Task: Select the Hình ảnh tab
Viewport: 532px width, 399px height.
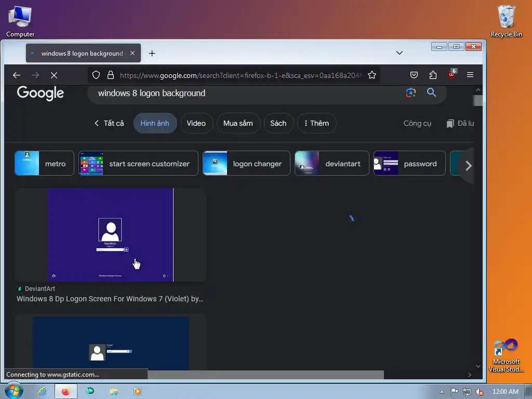Action: [155, 123]
